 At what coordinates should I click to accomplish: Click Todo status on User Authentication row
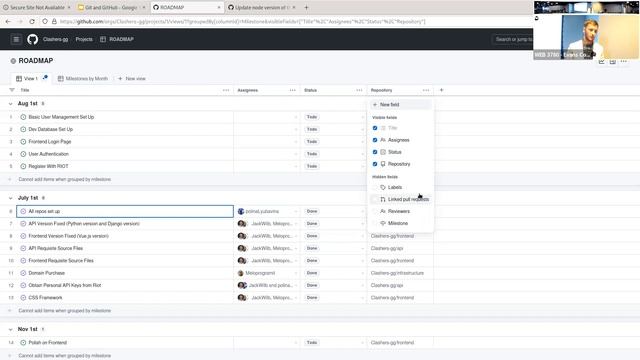pos(312,154)
